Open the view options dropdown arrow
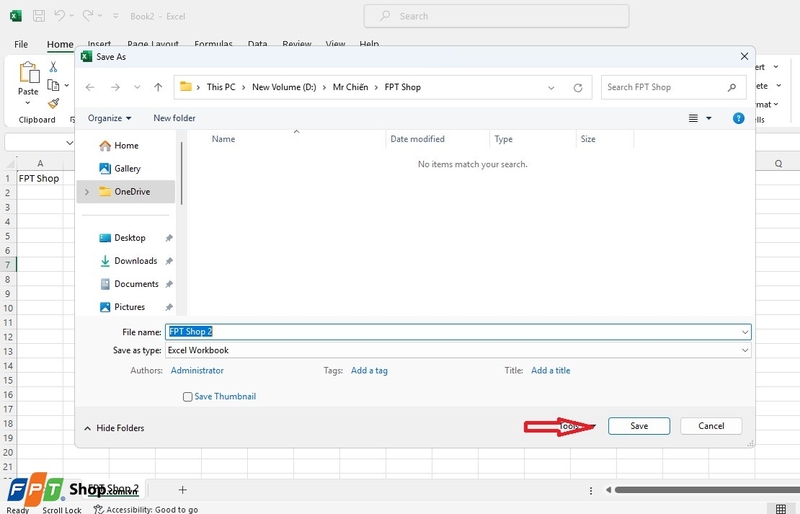The height and width of the screenshot is (514, 800). (x=708, y=118)
